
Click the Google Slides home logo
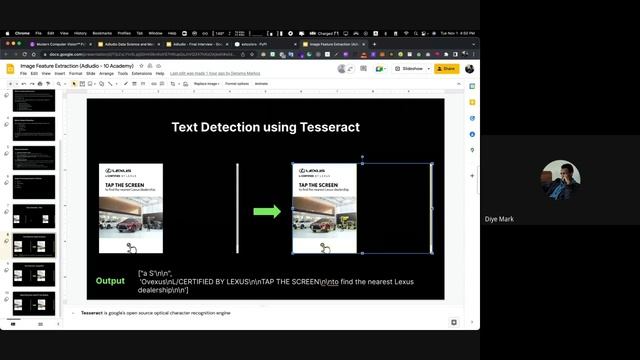(11, 69)
